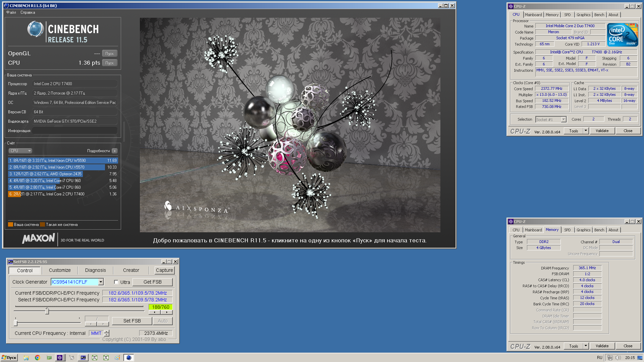This screenshot has height=362, width=644.
Task: Click the Set FSB button
Action: coord(132,321)
